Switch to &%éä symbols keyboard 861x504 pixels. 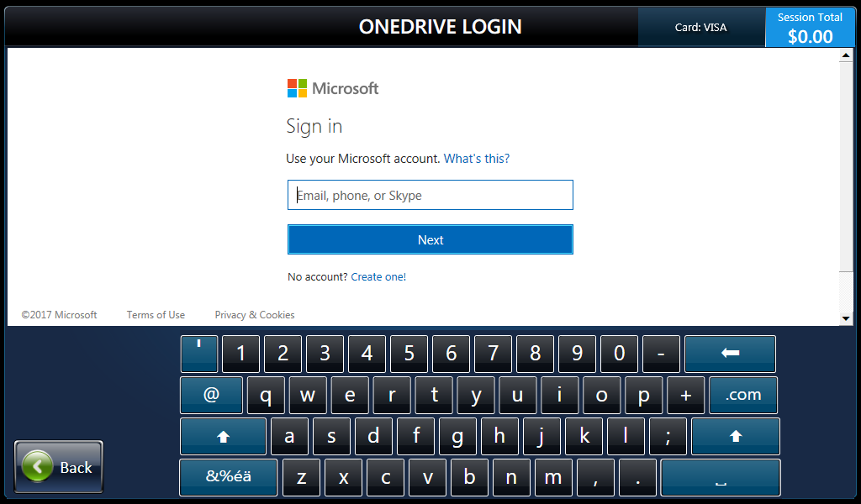coord(229,478)
